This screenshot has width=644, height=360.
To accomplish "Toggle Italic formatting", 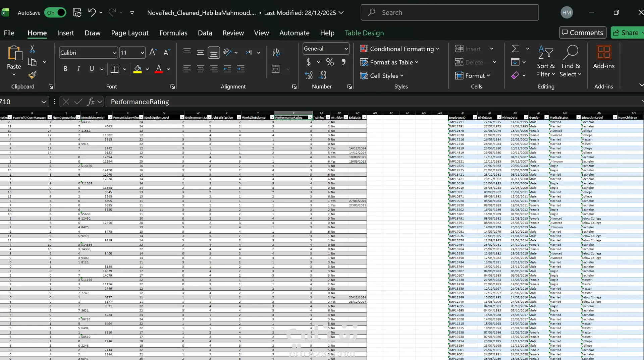I will [x=78, y=69].
